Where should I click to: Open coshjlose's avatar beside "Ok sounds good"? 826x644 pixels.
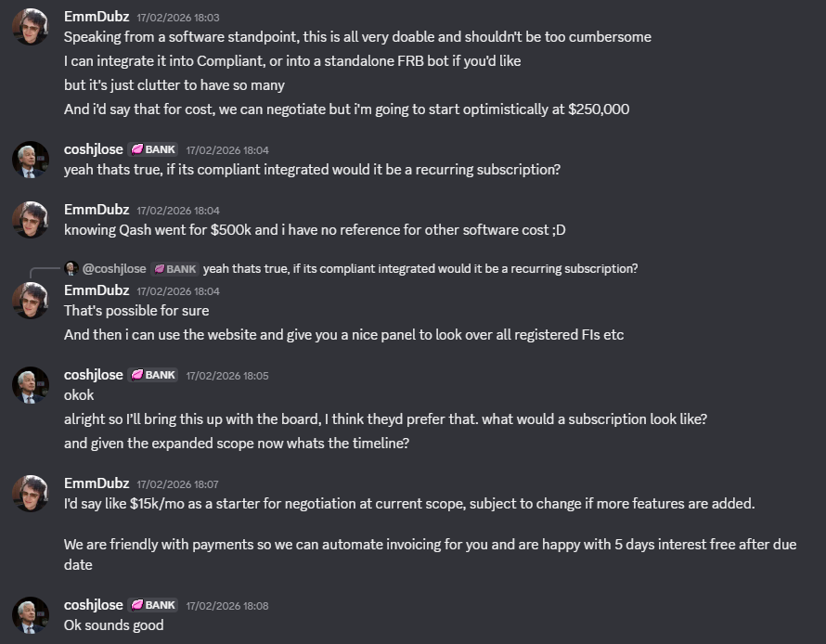30,615
